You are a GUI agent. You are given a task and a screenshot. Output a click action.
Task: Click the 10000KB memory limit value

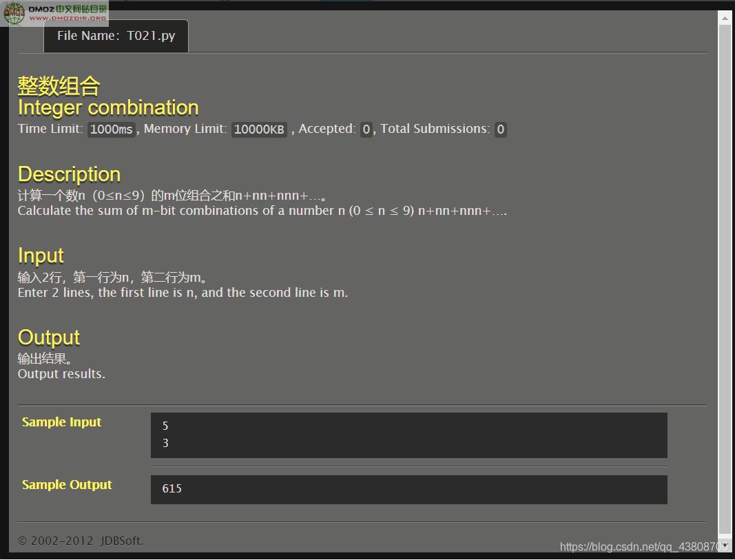(x=259, y=129)
